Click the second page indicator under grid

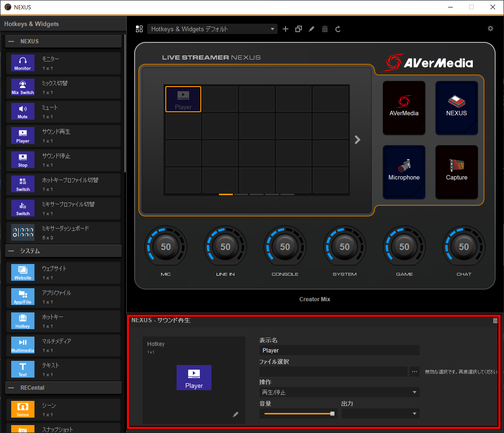pyautogui.click(x=241, y=194)
